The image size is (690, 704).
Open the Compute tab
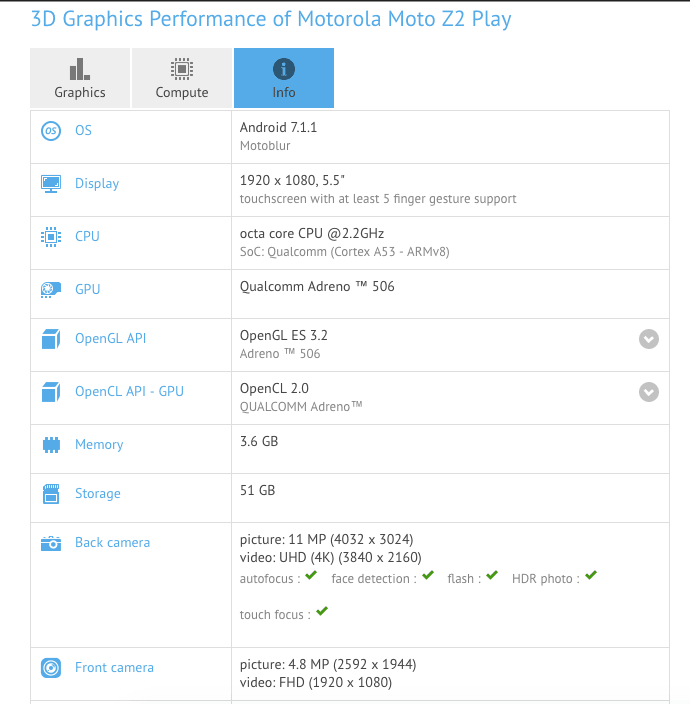(x=182, y=78)
